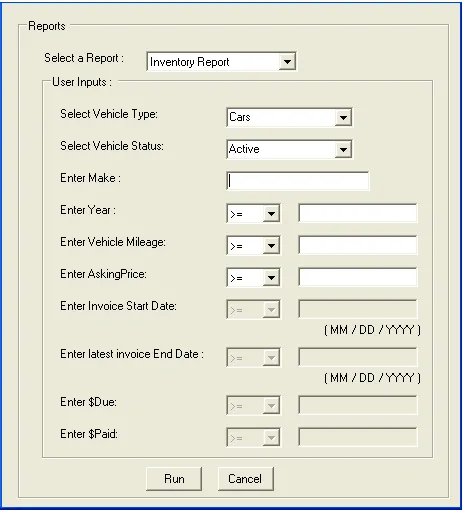
Task: Cancel the Reports dialog
Action: point(246,479)
